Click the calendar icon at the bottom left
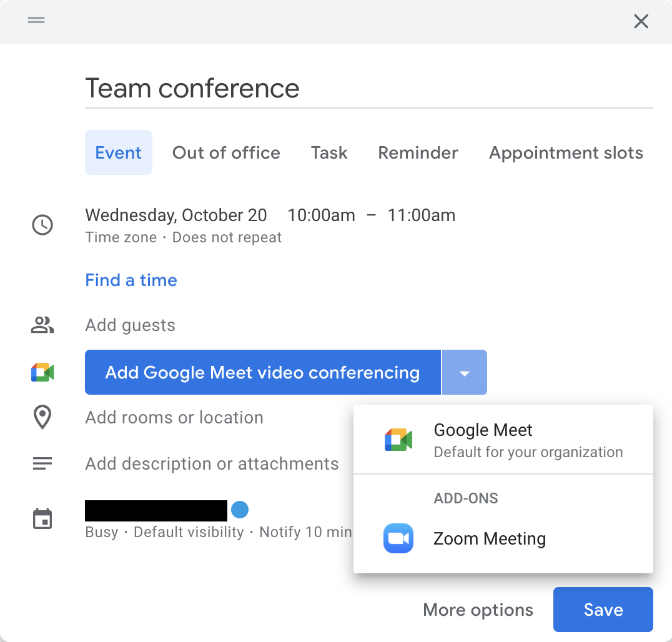The width and height of the screenshot is (672, 642). (x=42, y=518)
